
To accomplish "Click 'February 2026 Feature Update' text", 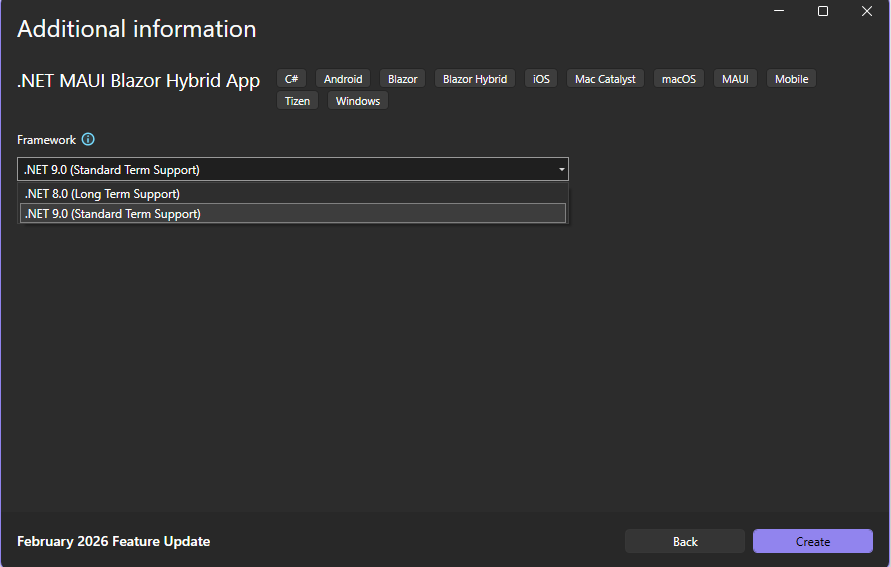I will coord(114,541).
